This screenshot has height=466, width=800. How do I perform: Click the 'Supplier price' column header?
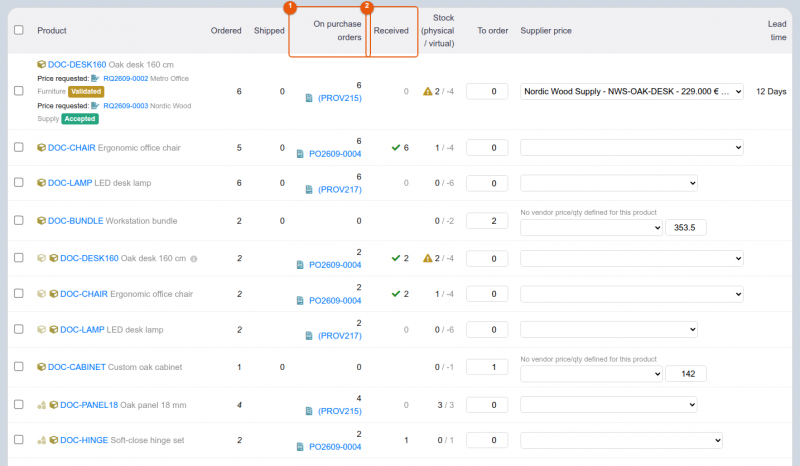(x=546, y=31)
